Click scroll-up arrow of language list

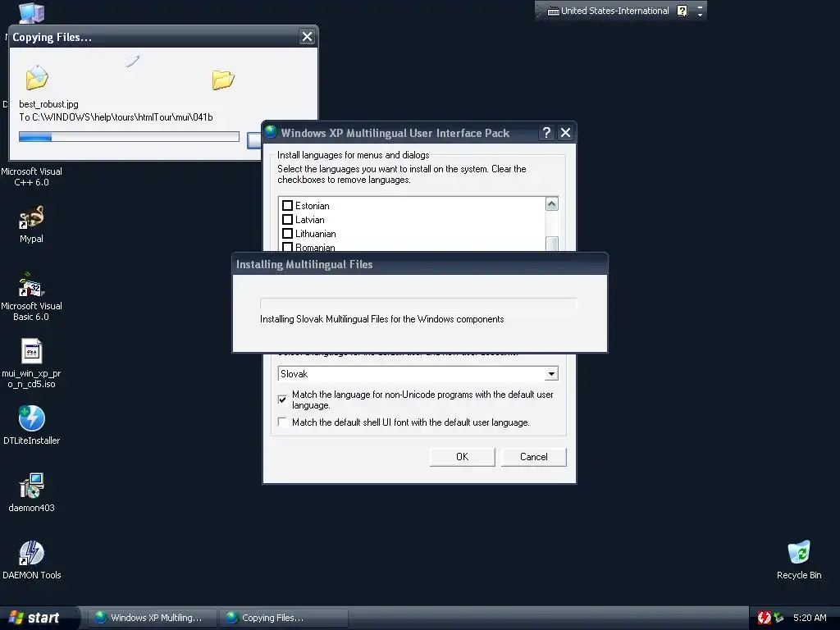click(552, 204)
